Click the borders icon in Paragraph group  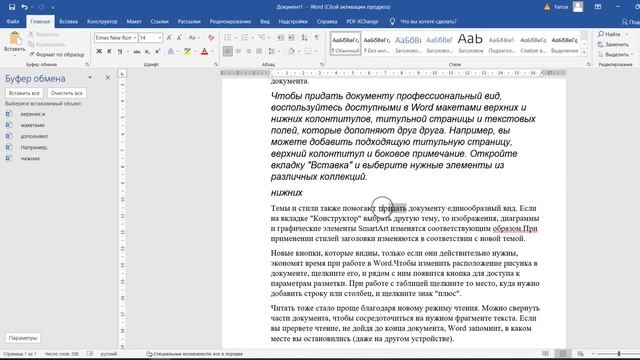(x=308, y=51)
